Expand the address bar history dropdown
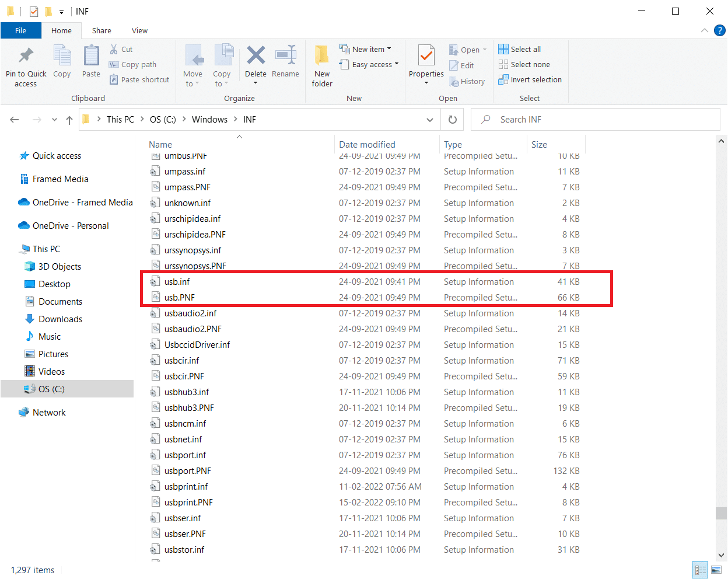Image resolution: width=728 pixels, height=579 pixels. coord(430,120)
